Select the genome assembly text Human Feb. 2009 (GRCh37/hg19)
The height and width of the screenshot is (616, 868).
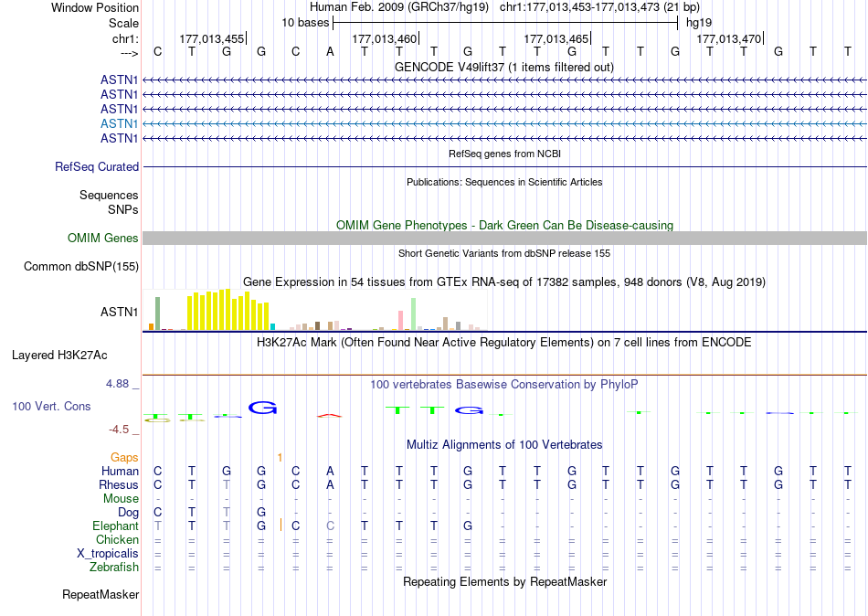(x=399, y=7)
